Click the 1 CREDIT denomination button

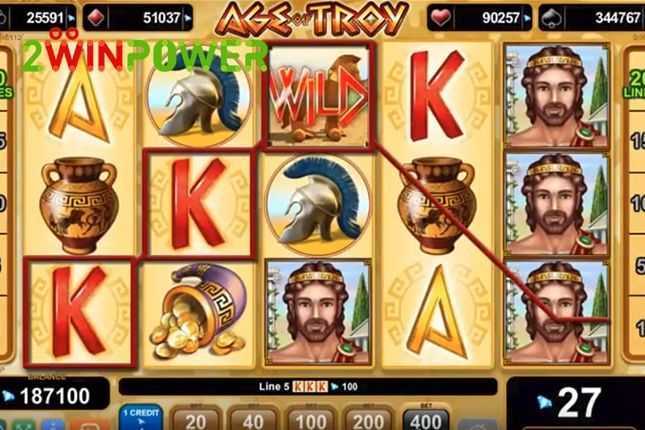tap(141, 418)
